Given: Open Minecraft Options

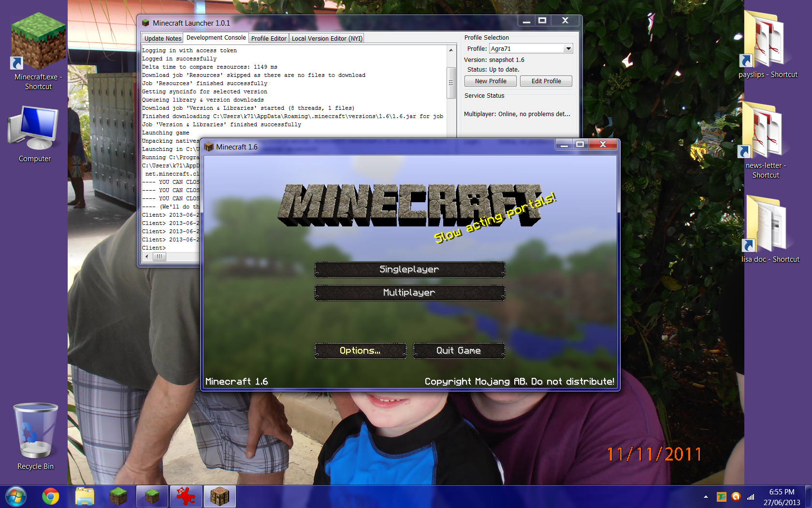Looking at the screenshot, I should tap(360, 351).
